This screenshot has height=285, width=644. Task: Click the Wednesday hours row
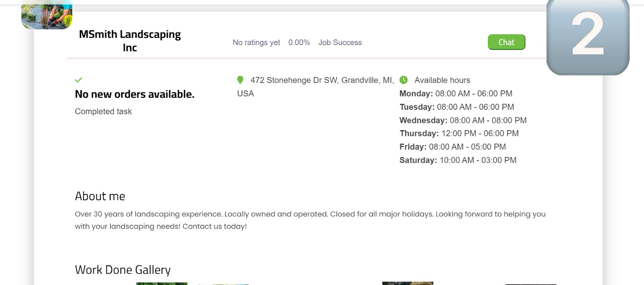[463, 120]
